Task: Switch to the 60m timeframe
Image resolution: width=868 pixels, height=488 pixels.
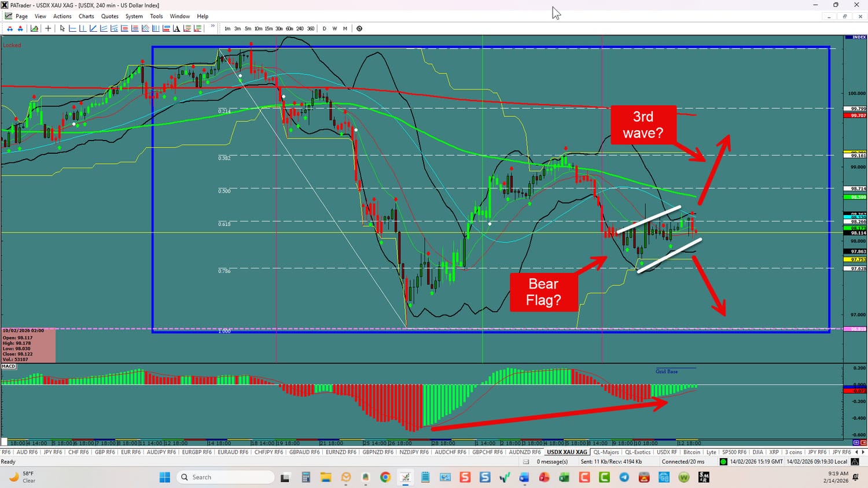Action: [x=289, y=28]
